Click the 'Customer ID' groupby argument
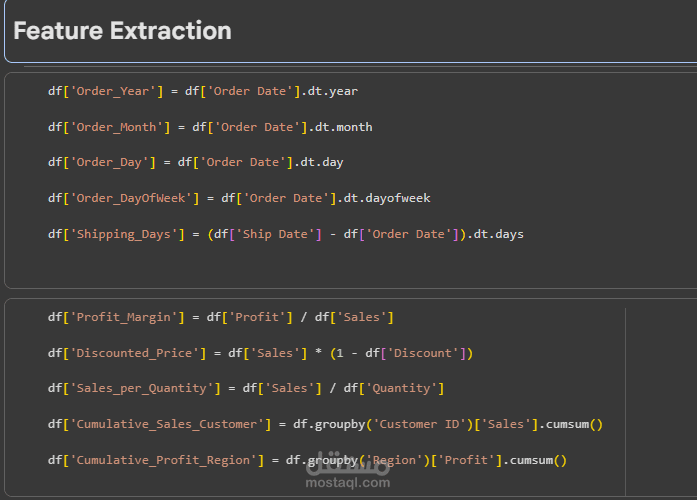 pyautogui.click(x=420, y=424)
